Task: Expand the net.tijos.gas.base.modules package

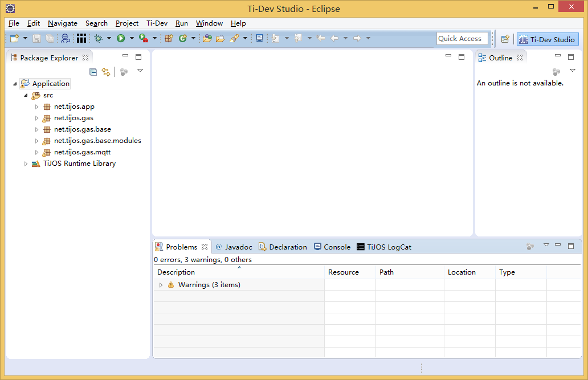Action: pyautogui.click(x=36, y=141)
